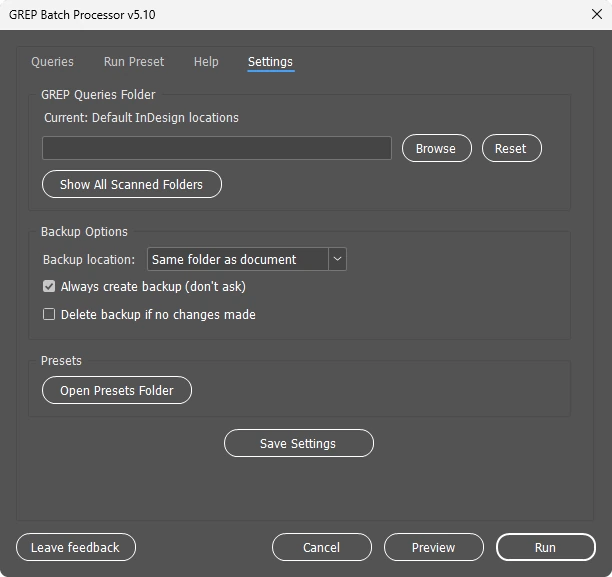Show all scanned folders
The height and width of the screenshot is (577, 612).
pos(132,184)
